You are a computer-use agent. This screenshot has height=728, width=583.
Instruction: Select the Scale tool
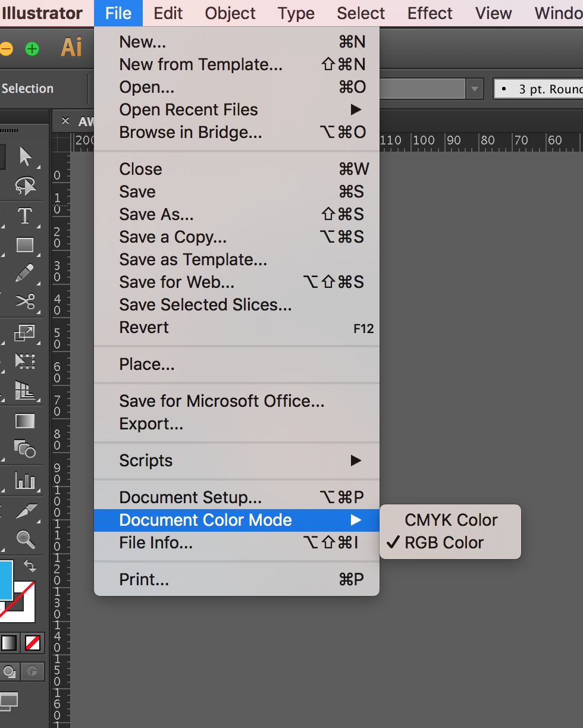tap(25, 332)
